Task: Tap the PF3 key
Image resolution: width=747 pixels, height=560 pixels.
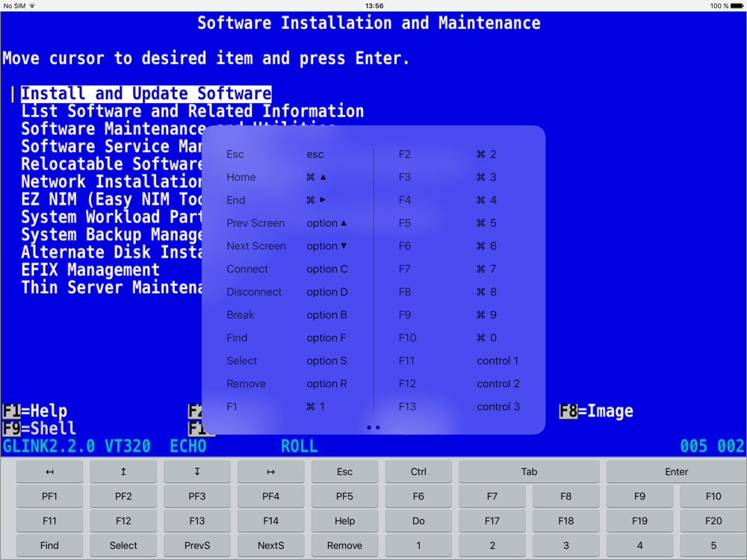Action: coord(197,497)
